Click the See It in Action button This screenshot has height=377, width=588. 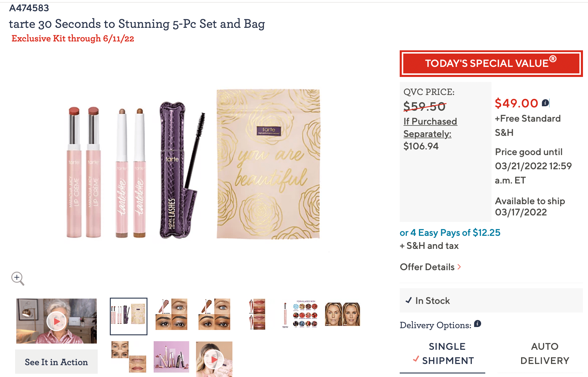tap(56, 361)
